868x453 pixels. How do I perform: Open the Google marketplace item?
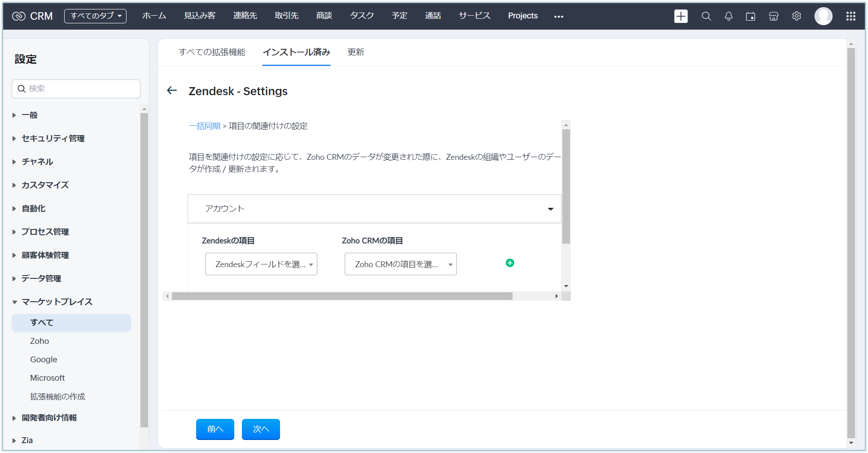coord(44,360)
